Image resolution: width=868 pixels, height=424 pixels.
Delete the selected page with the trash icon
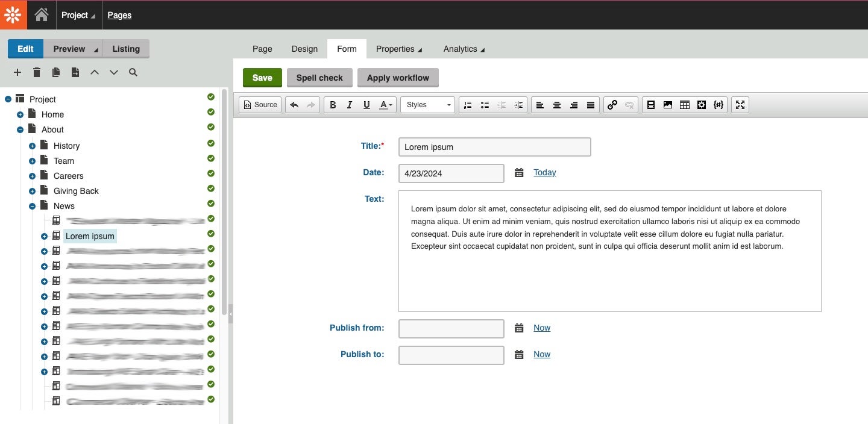pyautogui.click(x=36, y=72)
